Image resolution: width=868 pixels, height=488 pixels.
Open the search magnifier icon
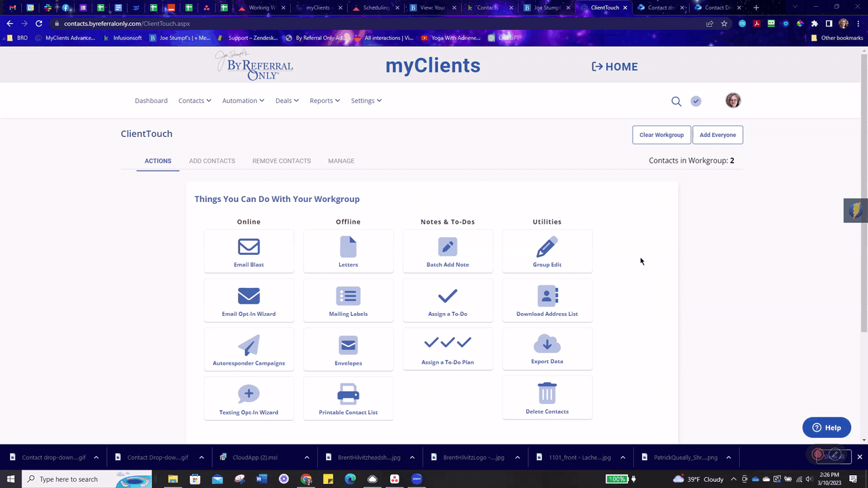point(676,101)
